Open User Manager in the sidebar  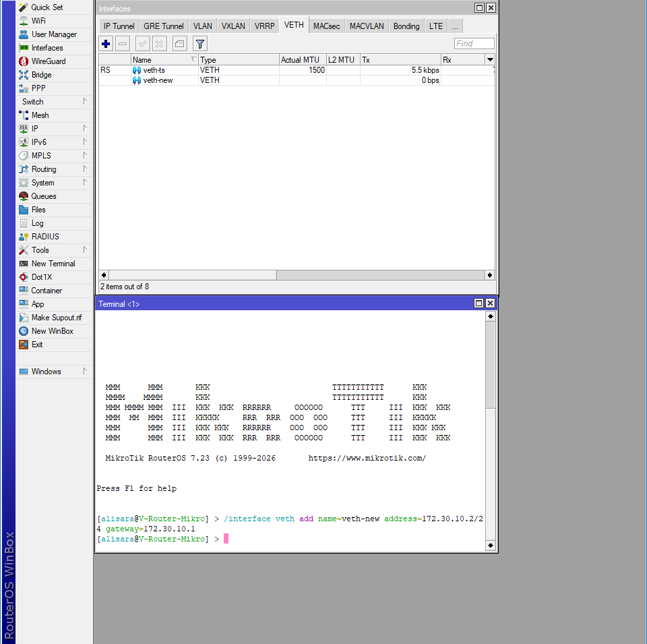(54, 34)
